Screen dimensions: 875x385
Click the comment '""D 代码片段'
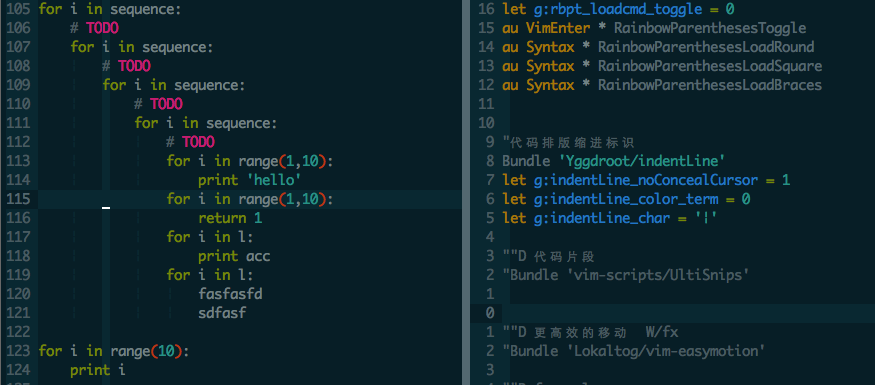tap(548, 256)
